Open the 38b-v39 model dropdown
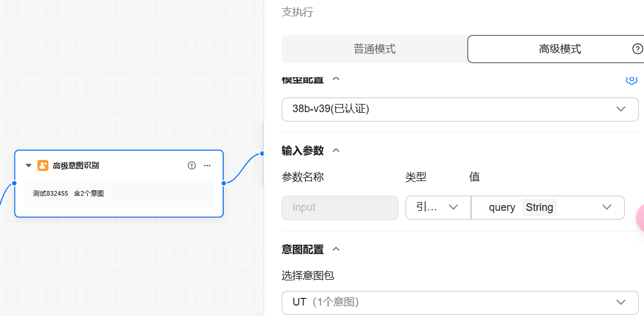644x316 pixels. click(460, 109)
